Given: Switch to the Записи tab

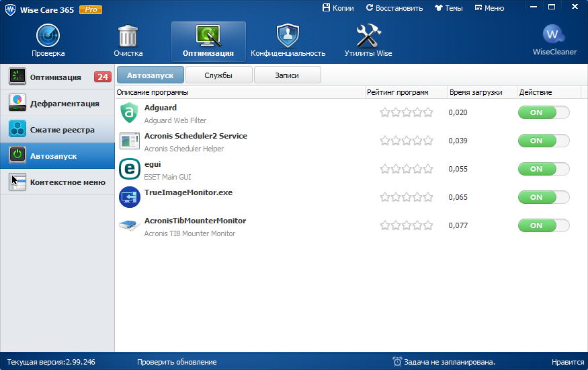Looking at the screenshot, I should click(x=287, y=75).
